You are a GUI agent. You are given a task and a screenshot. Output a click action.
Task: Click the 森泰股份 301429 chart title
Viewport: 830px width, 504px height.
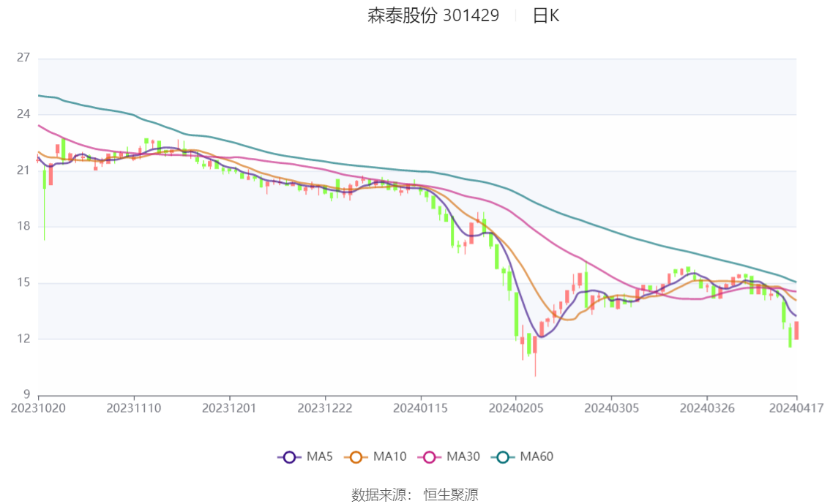pyautogui.click(x=433, y=15)
